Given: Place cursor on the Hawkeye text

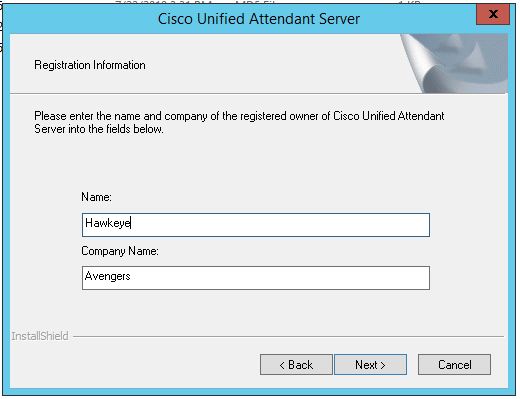Looking at the screenshot, I should coord(108,223).
